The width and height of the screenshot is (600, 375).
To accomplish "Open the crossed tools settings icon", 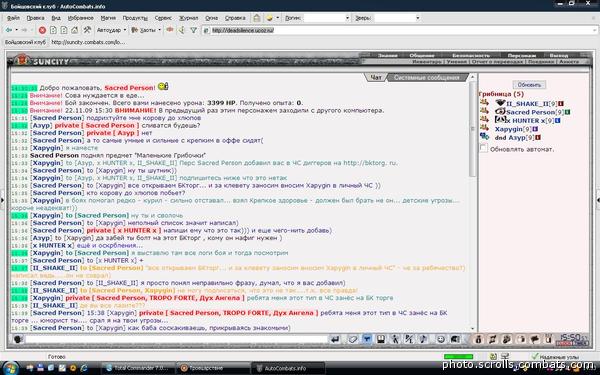I will pyautogui.click(x=87, y=30).
